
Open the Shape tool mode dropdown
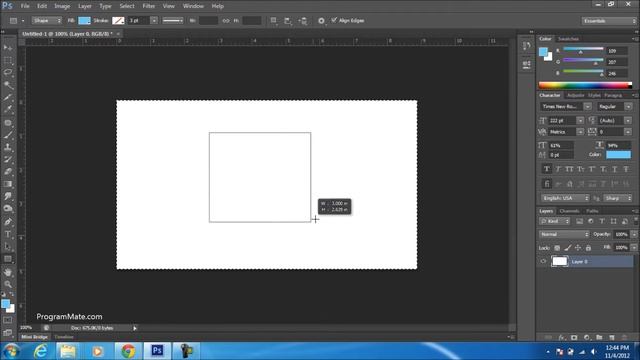47,20
